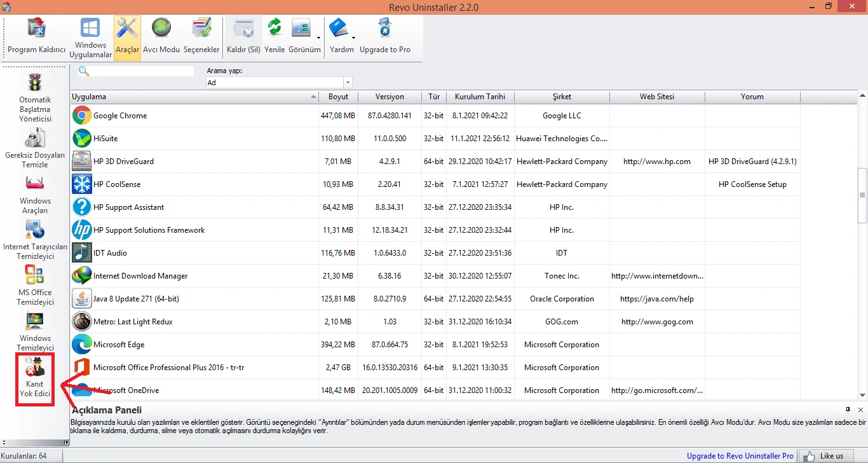Open the Arama yap 'Ad' combo box
Viewport: 868px width, 463px height.
tap(279, 83)
